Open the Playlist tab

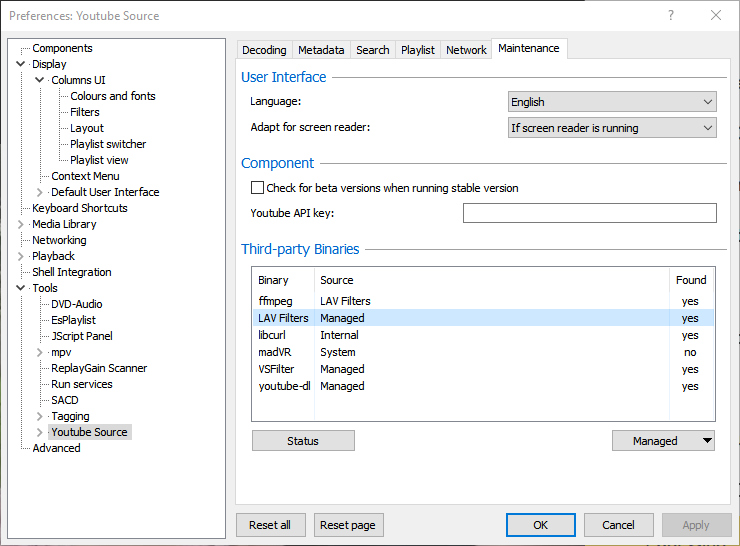[417, 50]
